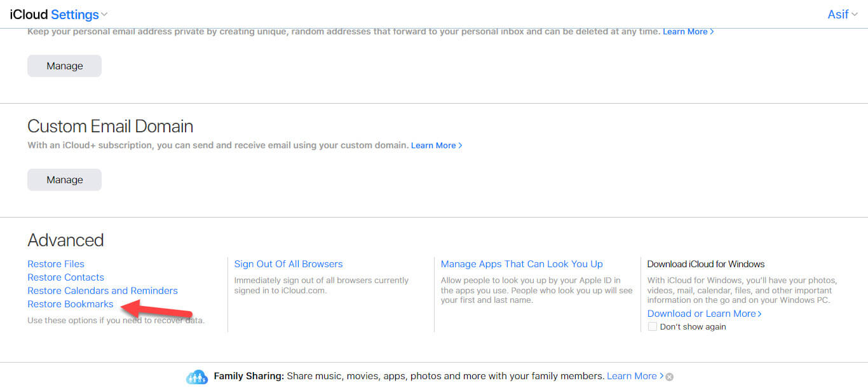The width and height of the screenshot is (868, 390).
Task: Open Manage Apps That Can Look You Up
Action: click(x=522, y=264)
